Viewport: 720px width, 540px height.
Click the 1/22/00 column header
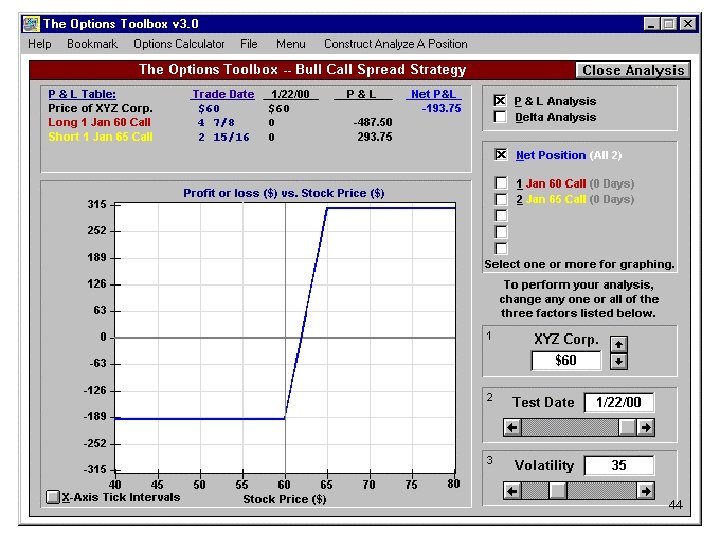(290, 94)
